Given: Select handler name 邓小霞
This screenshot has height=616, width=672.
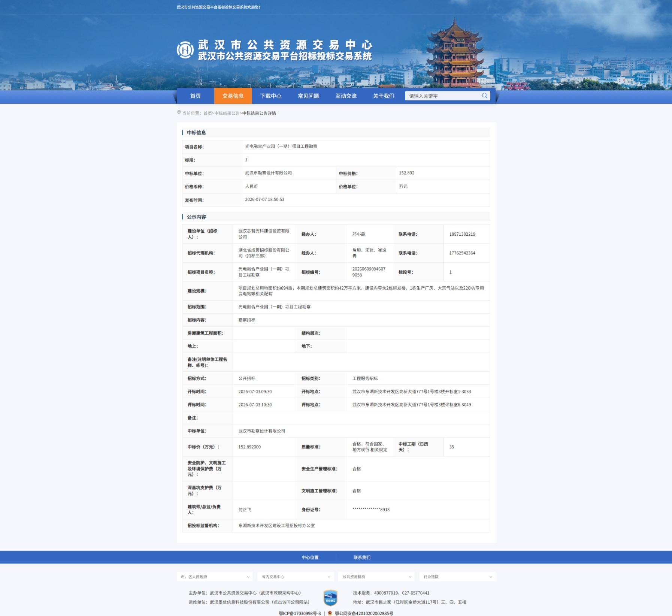Looking at the screenshot, I should 358,234.
